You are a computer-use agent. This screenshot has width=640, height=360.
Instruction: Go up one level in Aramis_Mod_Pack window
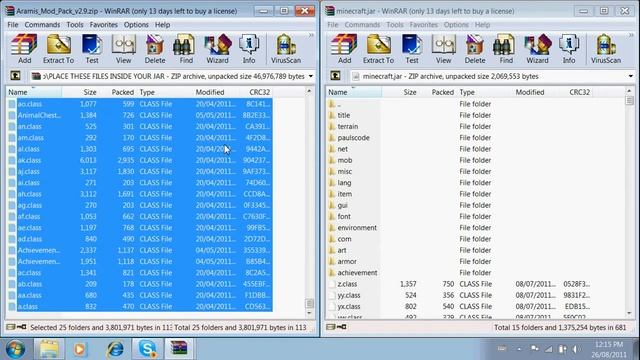(15, 76)
